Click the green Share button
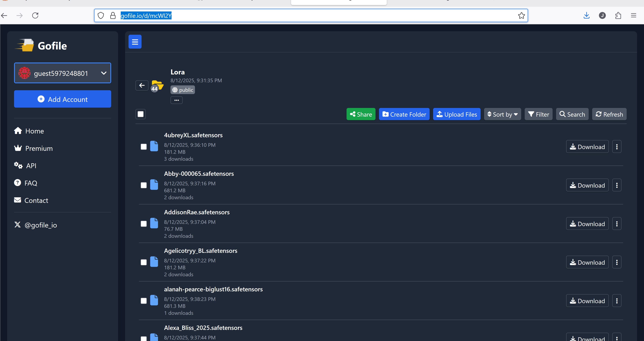Viewport: 644px width, 341px height. point(360,114)
